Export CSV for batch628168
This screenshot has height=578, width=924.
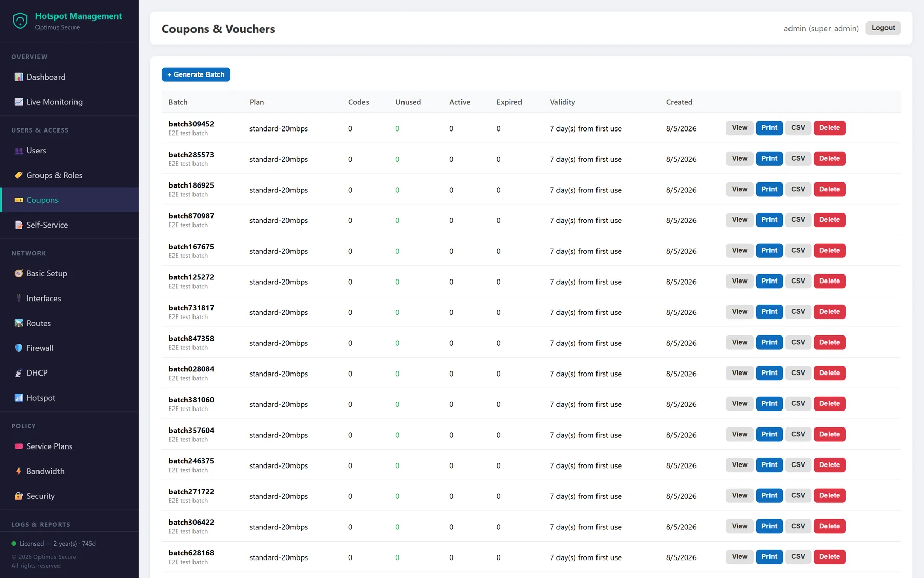pos(798,557)
